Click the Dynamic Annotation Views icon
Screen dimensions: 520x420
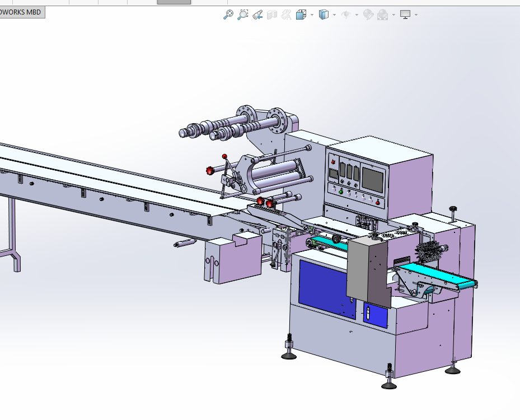coord(286,15)
